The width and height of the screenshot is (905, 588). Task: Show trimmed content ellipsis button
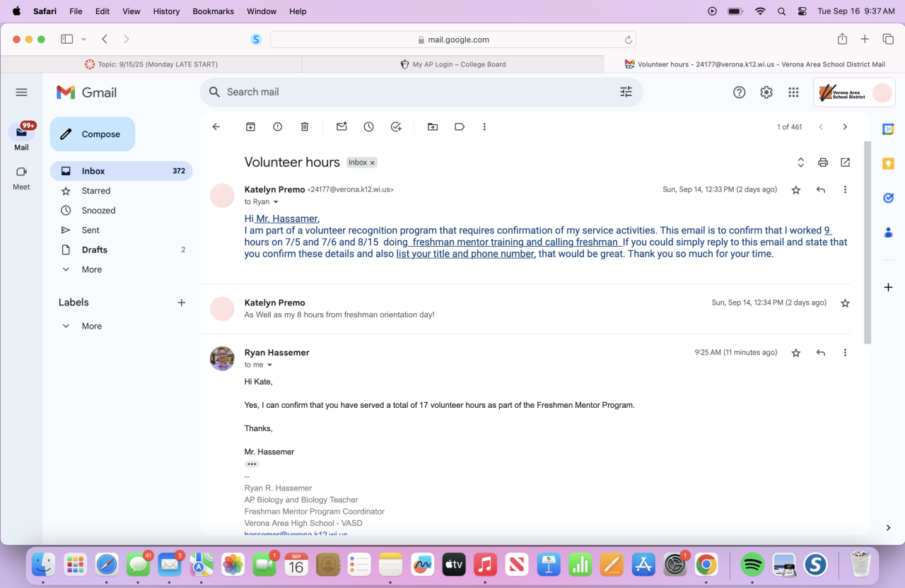[x=252, y=464]
